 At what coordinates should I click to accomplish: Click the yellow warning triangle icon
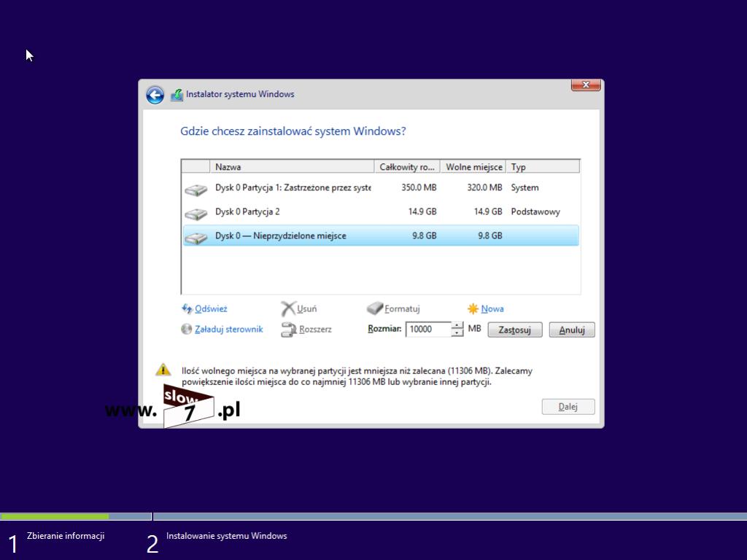tap(163, 370)
